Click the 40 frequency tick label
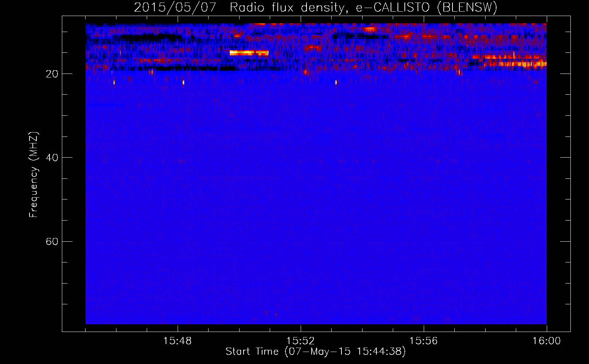589x364 pixels. [52, 158]
